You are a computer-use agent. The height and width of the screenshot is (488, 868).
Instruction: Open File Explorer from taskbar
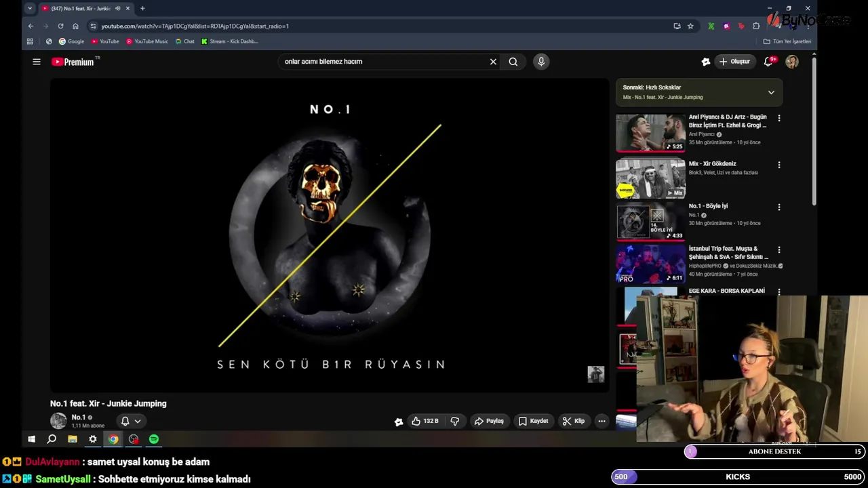coord(73,439)
